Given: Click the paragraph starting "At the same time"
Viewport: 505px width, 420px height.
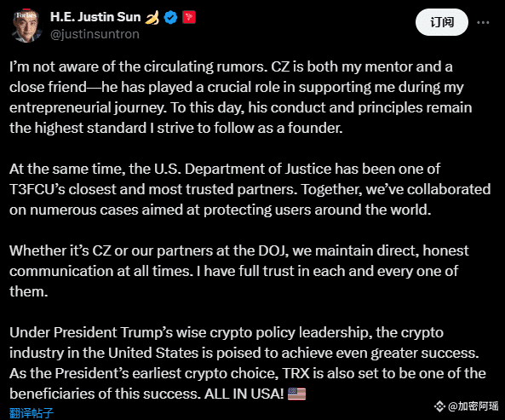Looking at the screenshot, I should (250, 189).
